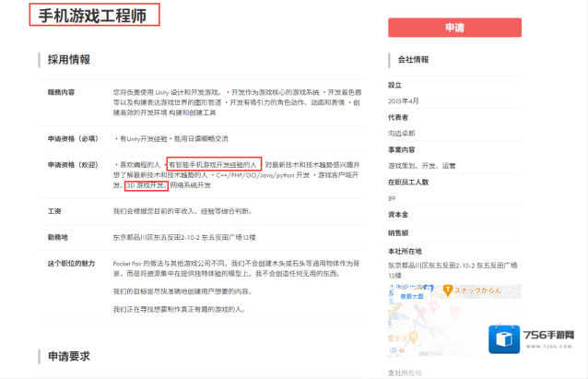Click the 756手游网 watermark text

coord(551,333)
